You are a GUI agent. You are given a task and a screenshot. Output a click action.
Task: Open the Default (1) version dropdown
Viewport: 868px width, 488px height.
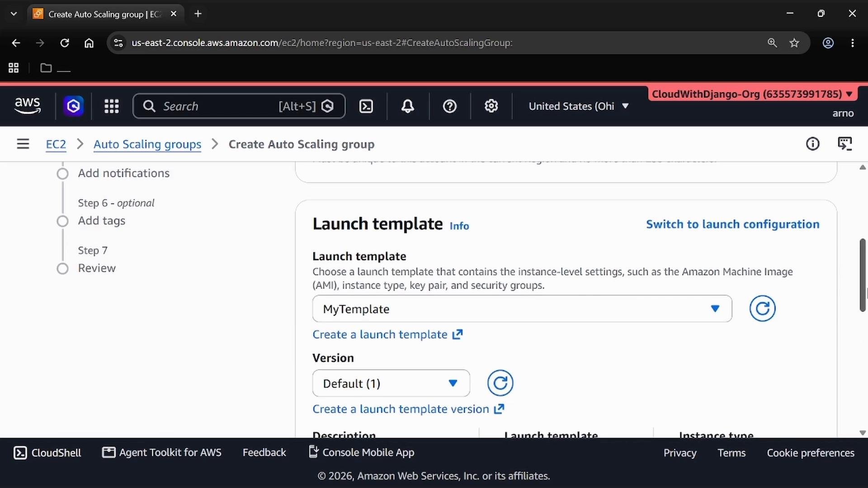(391, 383)
